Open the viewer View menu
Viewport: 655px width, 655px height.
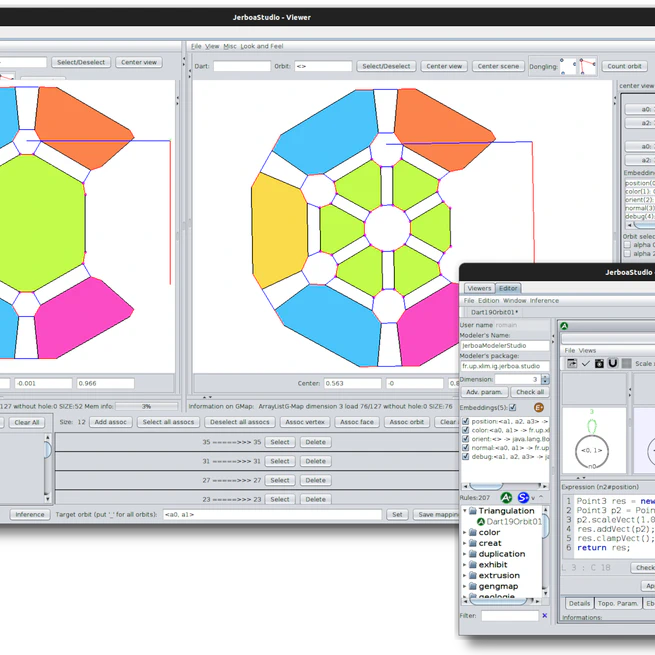coord(212,46)
